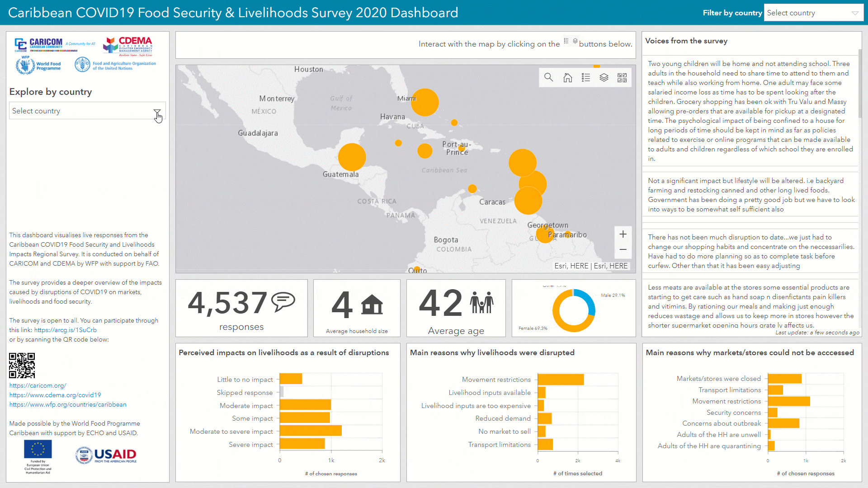868x488 pixels.
Task: Open the caricom.org link
Action: 38,385
